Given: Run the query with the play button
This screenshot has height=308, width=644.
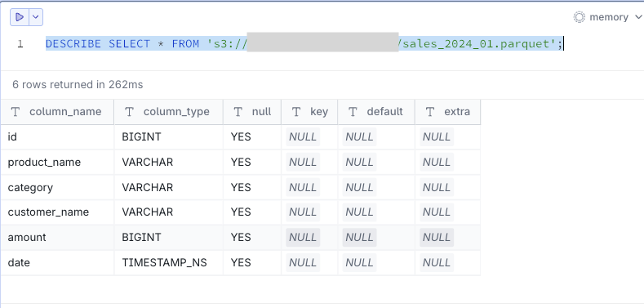Looking at the screenshot, I should pos(20,17).
